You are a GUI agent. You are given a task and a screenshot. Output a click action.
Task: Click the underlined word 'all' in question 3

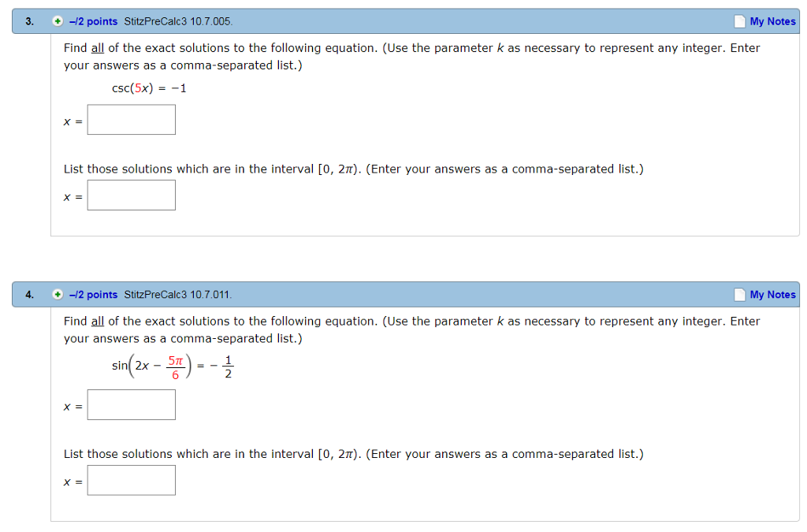(x=98, y=48)
